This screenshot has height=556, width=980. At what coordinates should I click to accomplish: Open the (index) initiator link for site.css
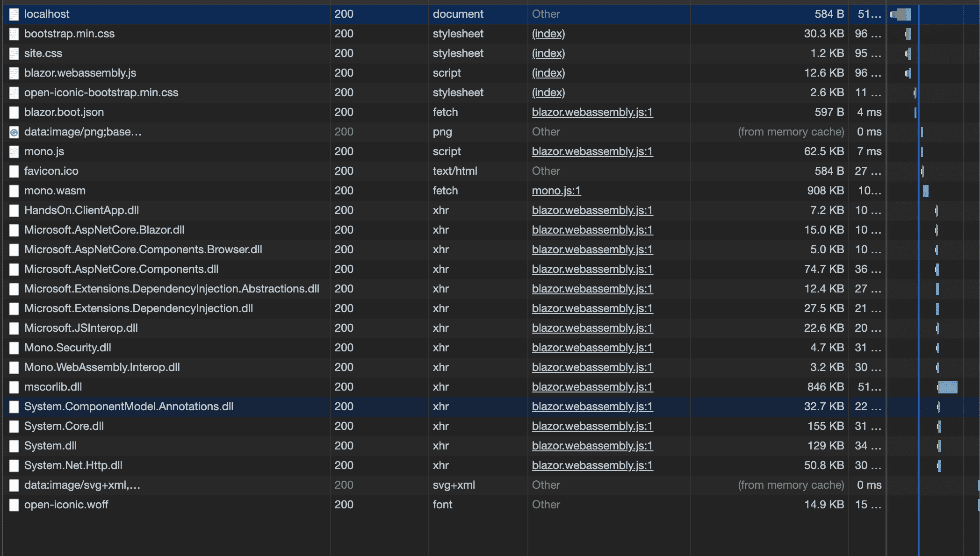click(x=548, y=53)
